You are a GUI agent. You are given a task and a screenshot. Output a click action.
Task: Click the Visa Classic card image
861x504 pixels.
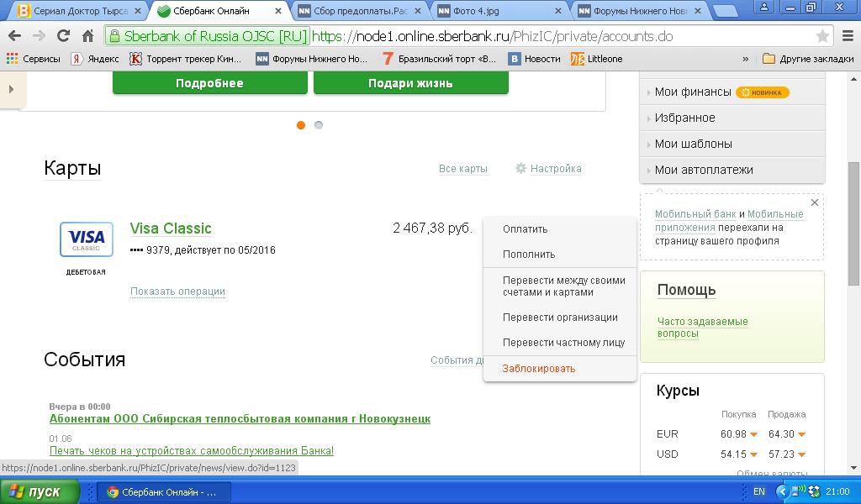point(87,239)
